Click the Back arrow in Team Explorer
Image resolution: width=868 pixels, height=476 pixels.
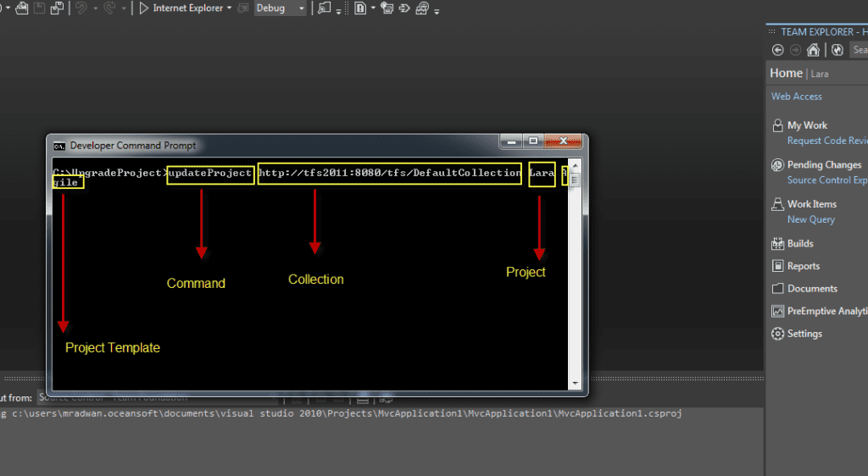(778, 50)
